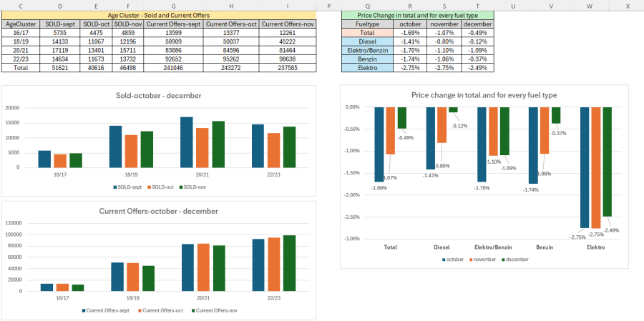
Task: Click the 'Elektro/Benzin' cell in Fueltype table
Action: [x=367, y=50]
